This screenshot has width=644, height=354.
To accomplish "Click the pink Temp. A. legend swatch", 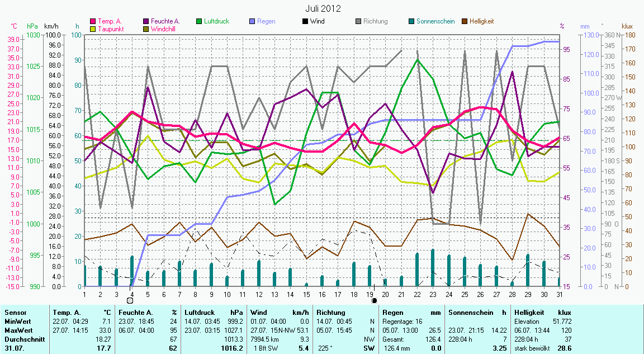I will click(x=93, y=21).
